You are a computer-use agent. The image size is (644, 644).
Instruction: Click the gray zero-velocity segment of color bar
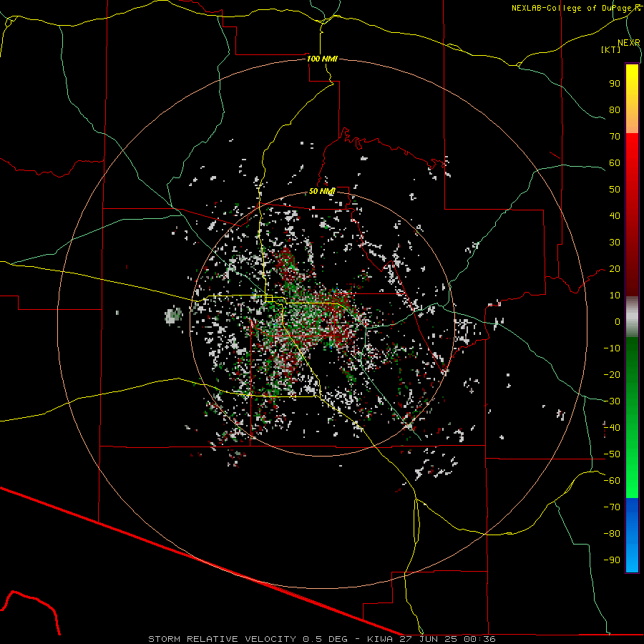[632, 317]
